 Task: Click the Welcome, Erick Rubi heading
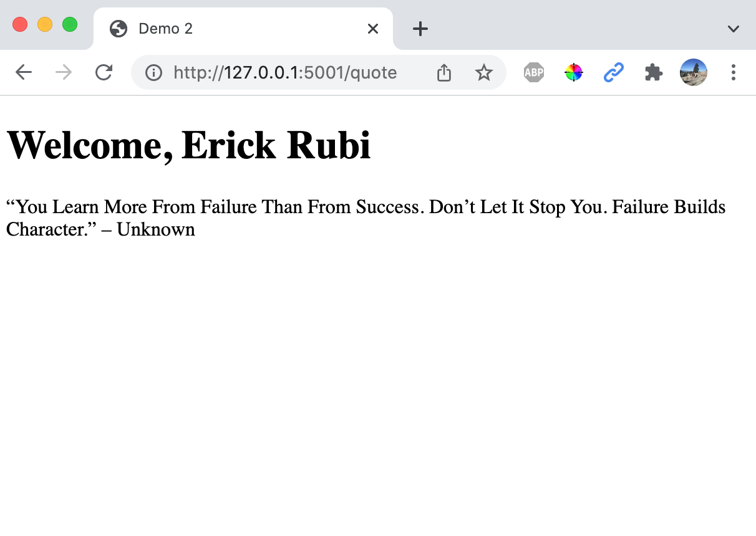188,145
